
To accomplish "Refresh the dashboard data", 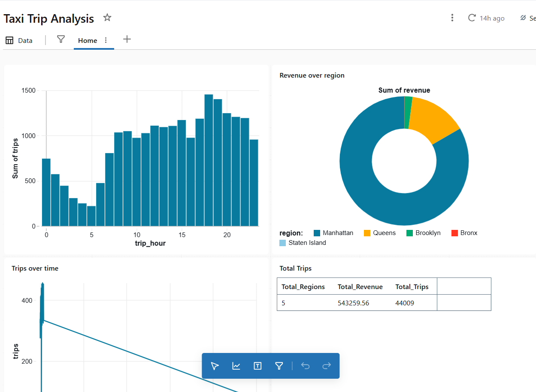I will (472, 18).
